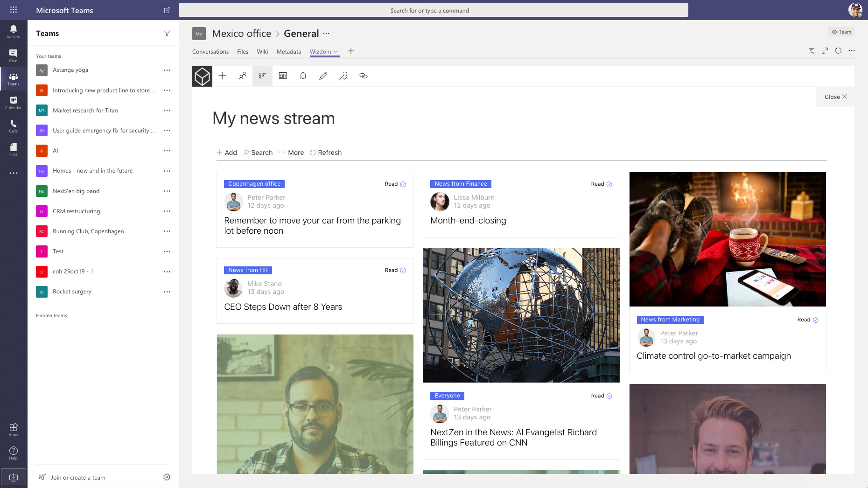Open the Wizdom links chain icon

coord(364,76)
